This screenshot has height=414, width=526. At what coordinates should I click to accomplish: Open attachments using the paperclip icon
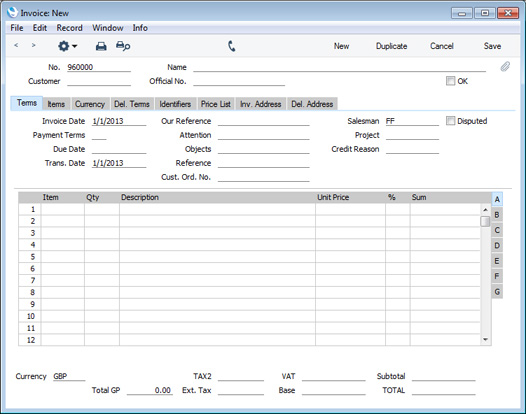505,67
